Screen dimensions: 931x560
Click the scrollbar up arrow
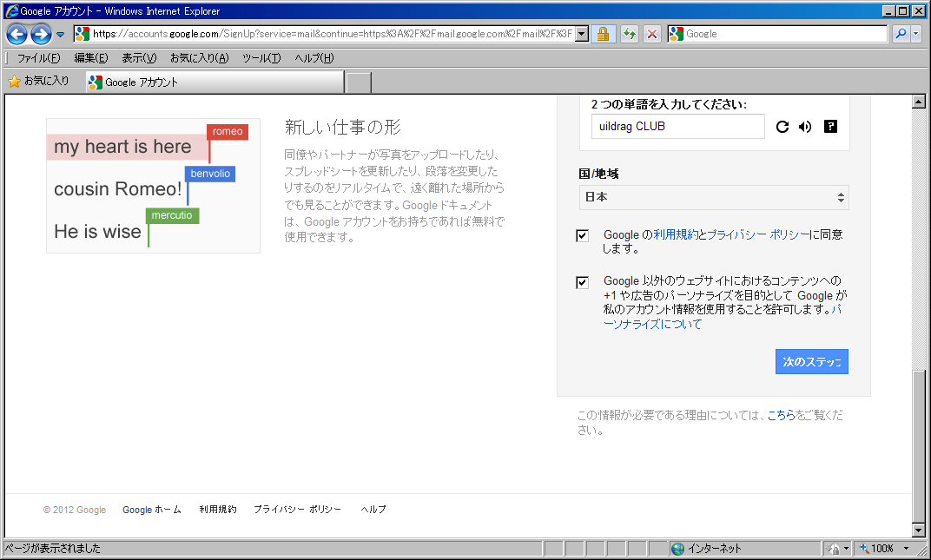[x=919, y=102]
